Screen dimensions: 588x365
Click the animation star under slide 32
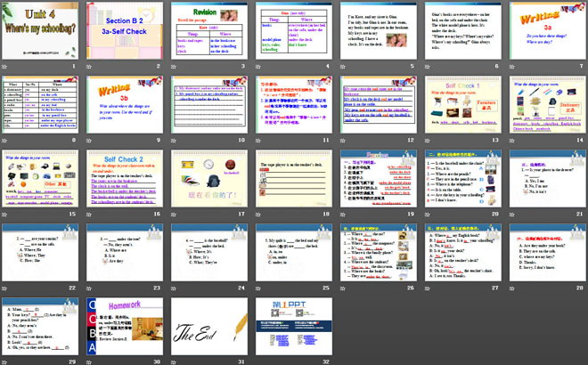(x=258, y=361)
